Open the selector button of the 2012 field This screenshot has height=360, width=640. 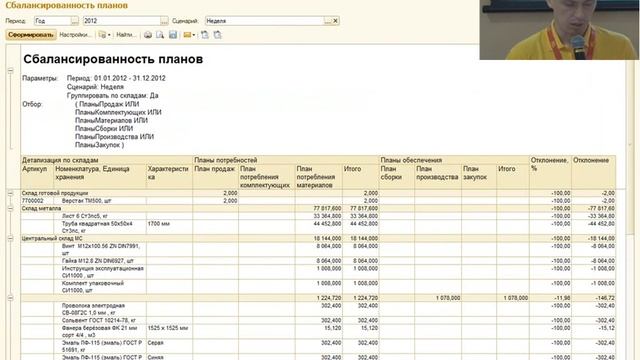(164, 21)
